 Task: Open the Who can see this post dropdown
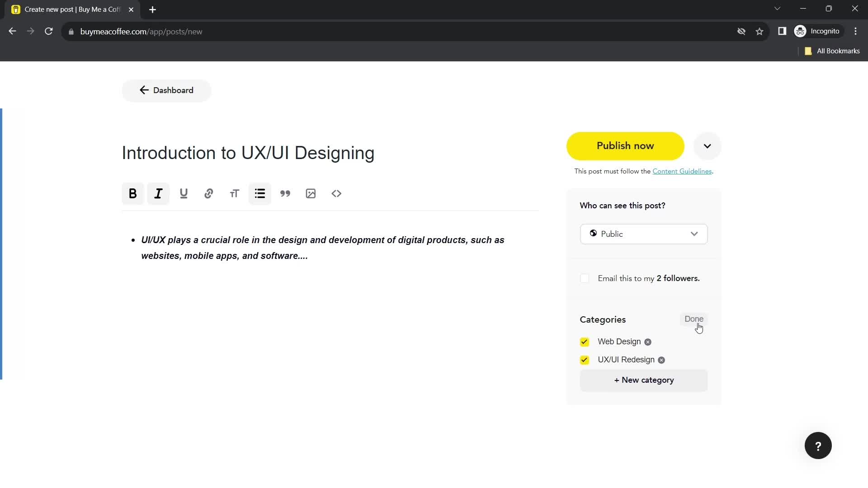tap(644, 234)
